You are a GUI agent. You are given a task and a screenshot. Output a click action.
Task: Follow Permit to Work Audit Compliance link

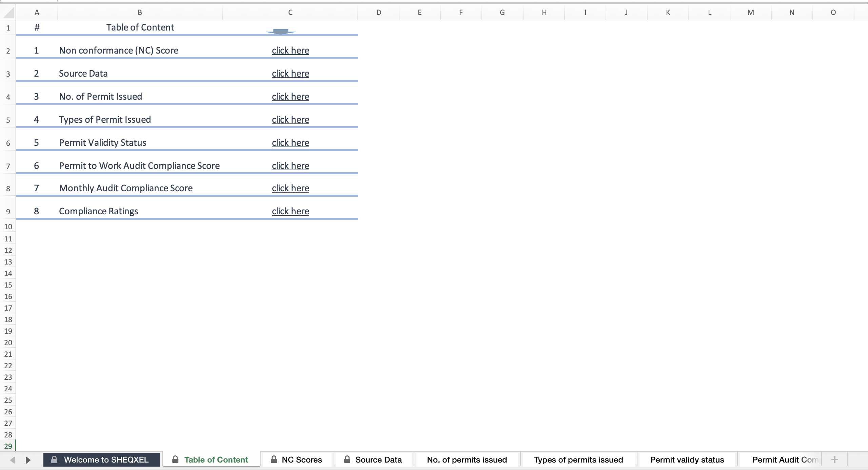tap(291, 166)
